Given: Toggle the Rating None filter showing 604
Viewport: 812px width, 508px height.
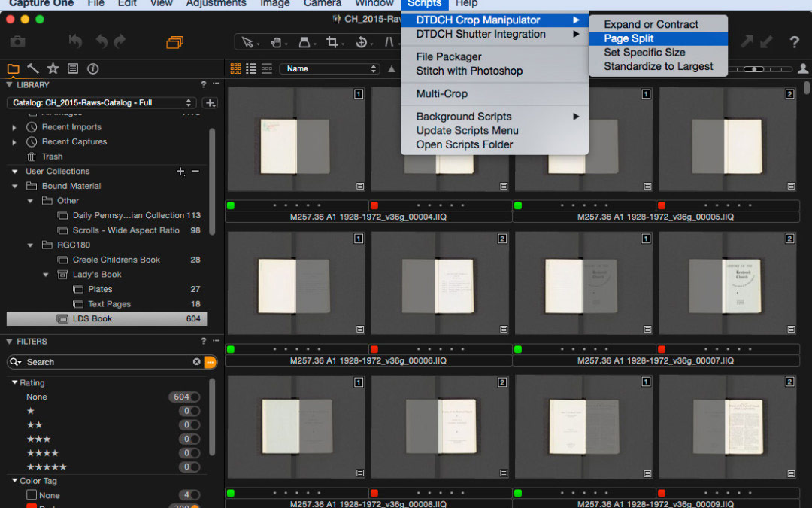Looking at the screenshot, I should (195, 397).
